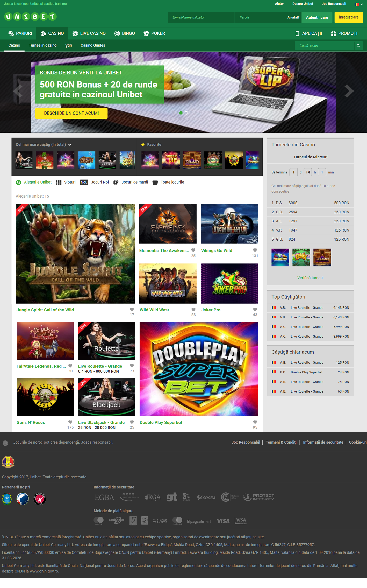Click the eCOGRA security logo
This screenshot has height=588, width=367.
coord(206,497)
